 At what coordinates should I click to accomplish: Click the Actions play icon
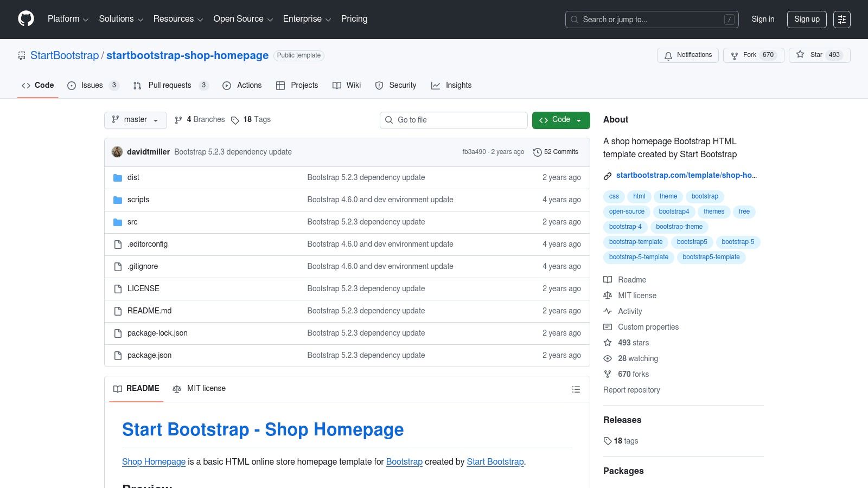click(227, 85)
